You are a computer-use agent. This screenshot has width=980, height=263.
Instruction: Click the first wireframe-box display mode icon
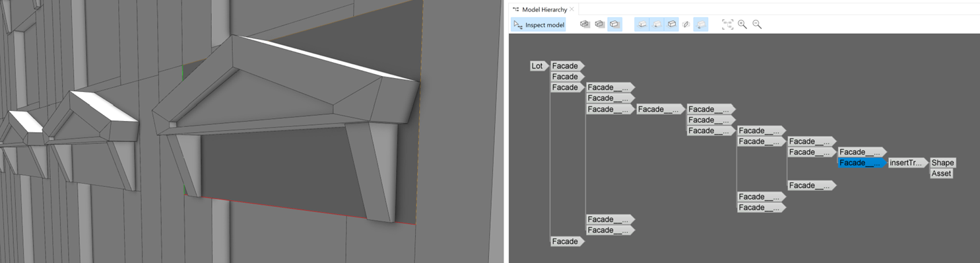(x=585, y=24)
